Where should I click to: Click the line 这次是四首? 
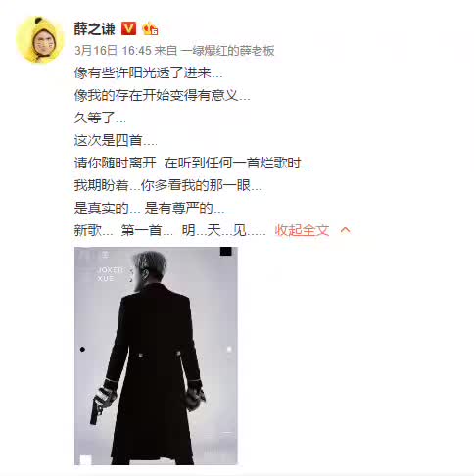pos(116,140)
